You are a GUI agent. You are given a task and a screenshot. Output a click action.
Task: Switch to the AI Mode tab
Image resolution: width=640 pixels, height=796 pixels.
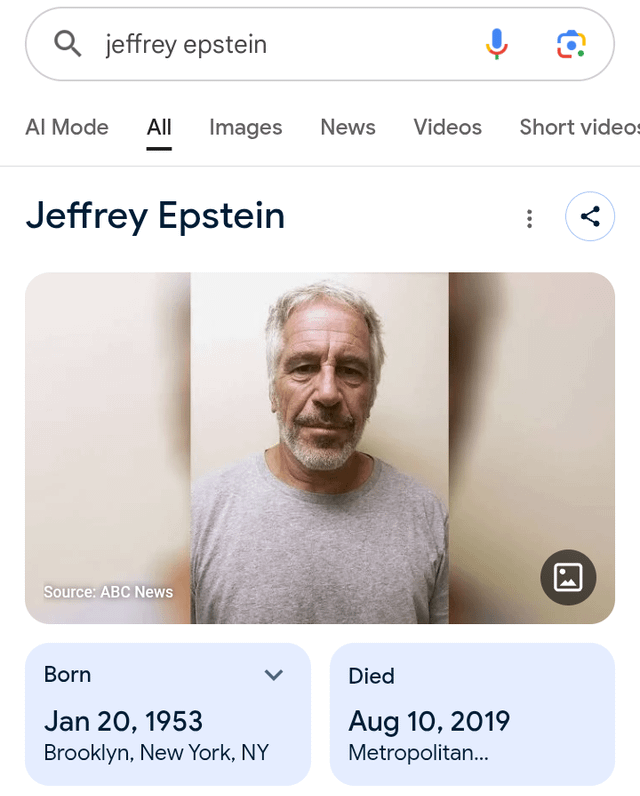coord(67,127)
